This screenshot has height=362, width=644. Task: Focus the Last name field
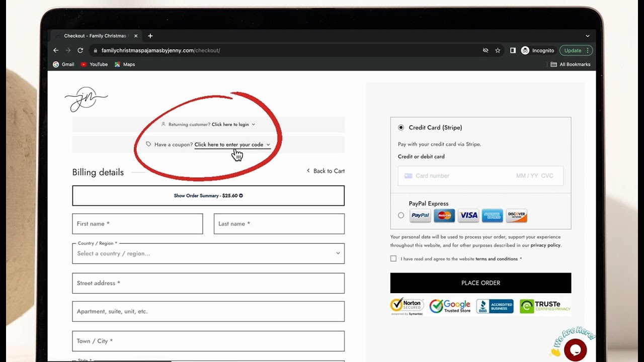pos(279,224)
